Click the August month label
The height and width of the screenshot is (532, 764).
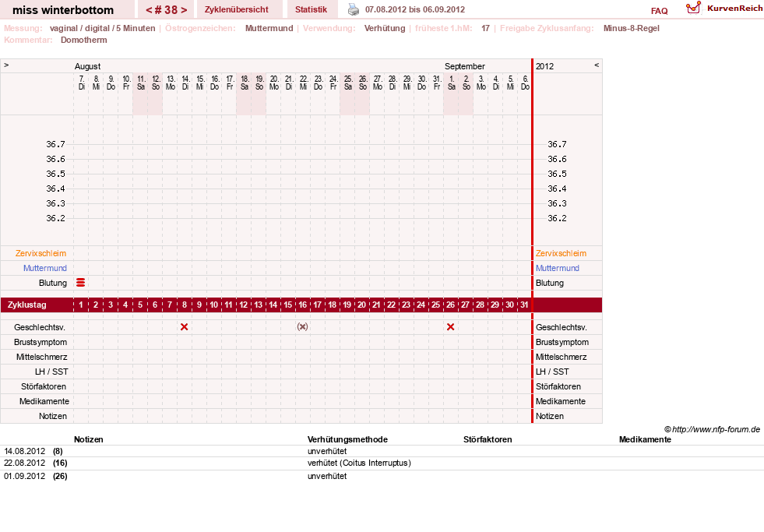coord(88,66)
